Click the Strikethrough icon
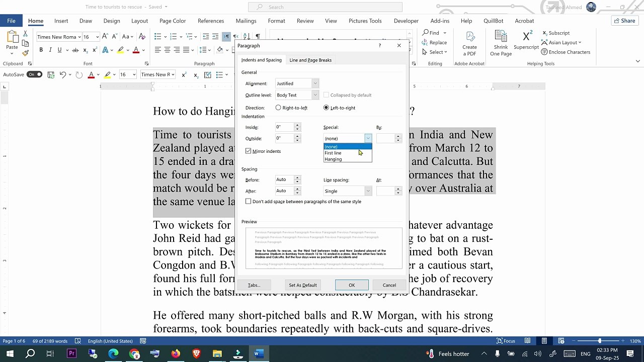The image size is (644, 362). coord(75,50)
